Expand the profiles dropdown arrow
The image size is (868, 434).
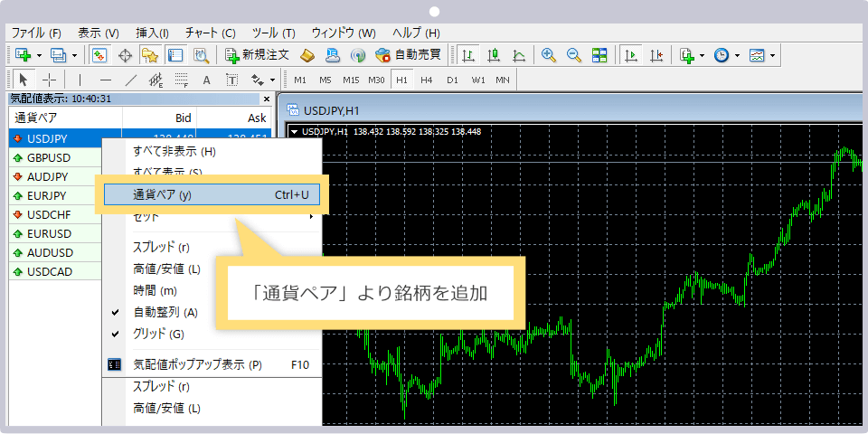[x=74, y=55]
